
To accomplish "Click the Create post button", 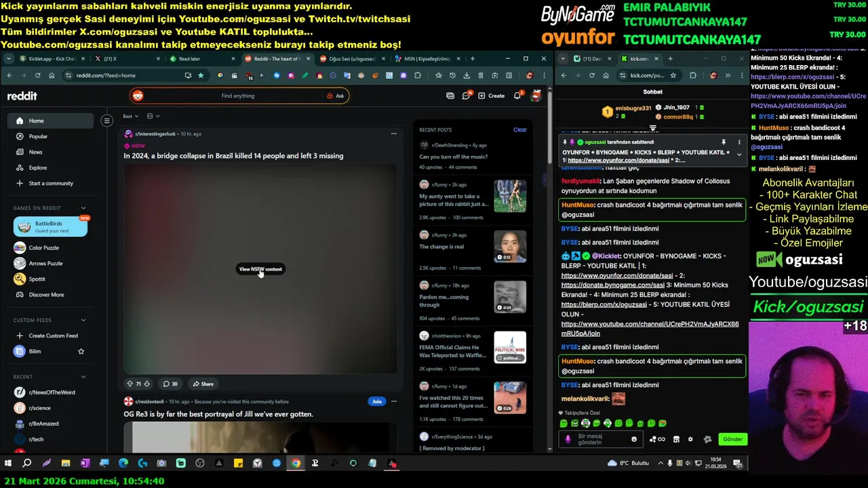I will [492, 96].
